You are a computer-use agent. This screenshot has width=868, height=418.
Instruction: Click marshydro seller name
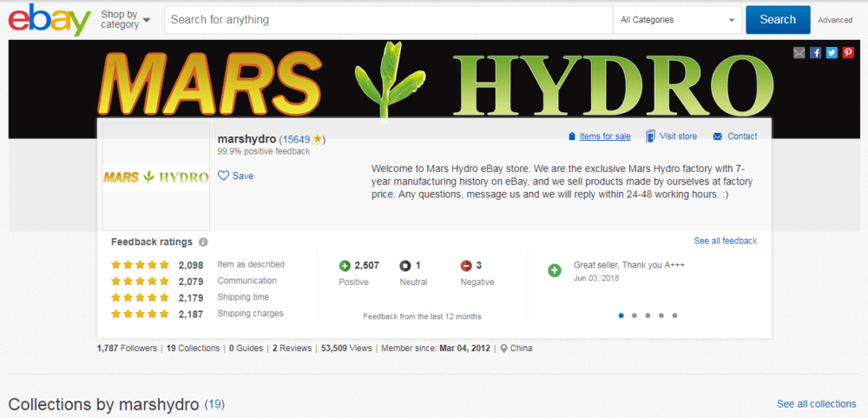point(247,138)
